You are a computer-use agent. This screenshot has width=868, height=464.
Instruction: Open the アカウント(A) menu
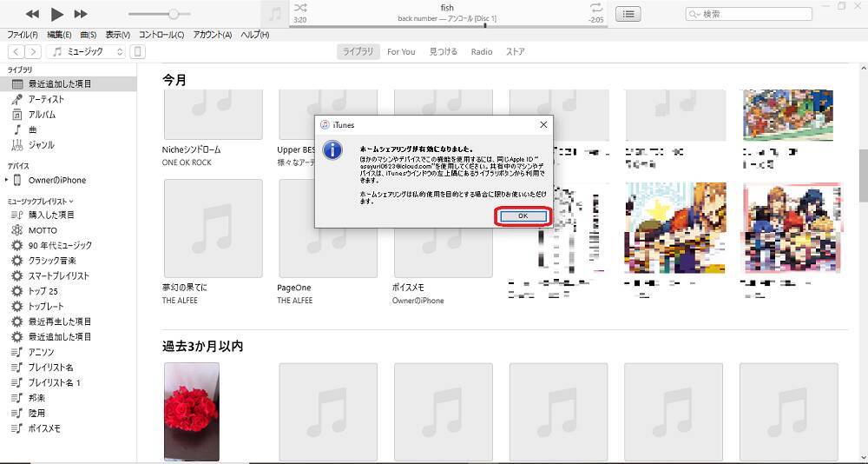point(212,35)
